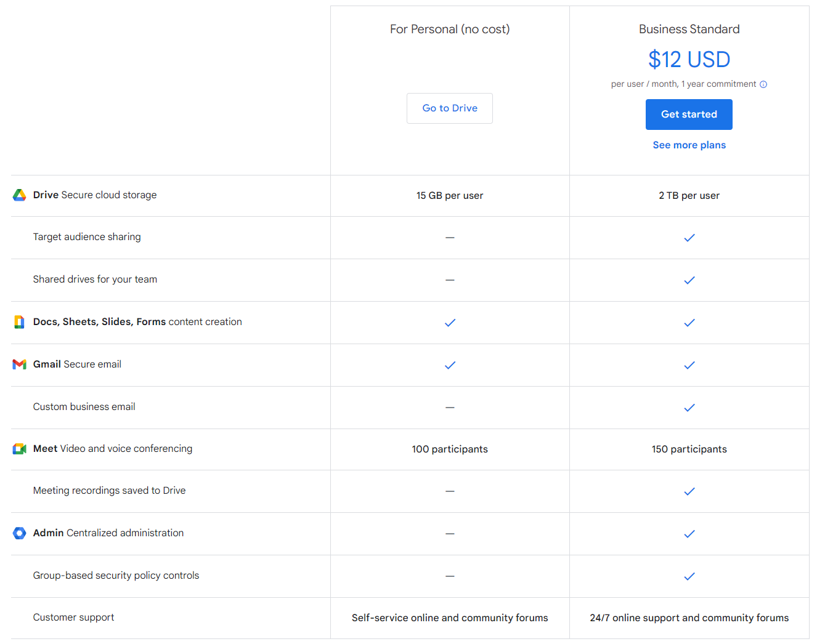Viewport: 817px width, 644px height.
Task: Click the Go to Drive button
Action: [450, 108]
